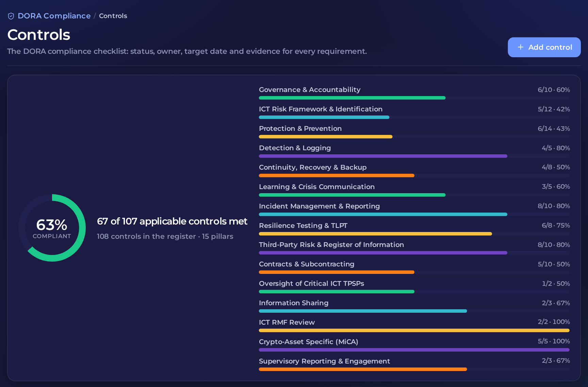Select the Controls breadcrumb item
588x387 pixels.
point(113,16)
